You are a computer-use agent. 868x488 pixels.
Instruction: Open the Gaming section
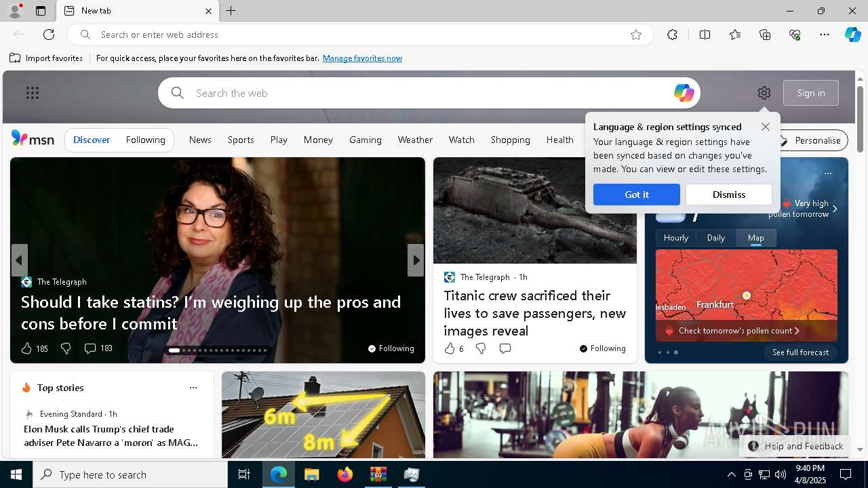pyautogui.click(x=366, y=140)
